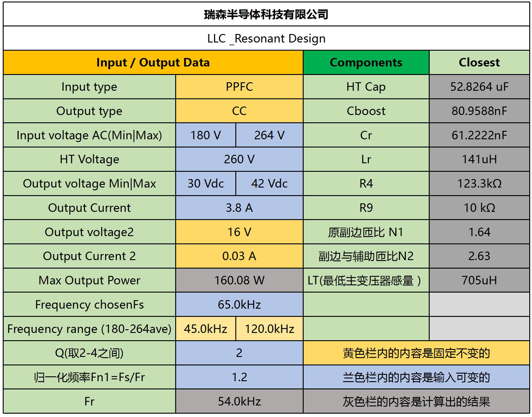Click the "123.3kΩ" value

[x=479, y=184]
